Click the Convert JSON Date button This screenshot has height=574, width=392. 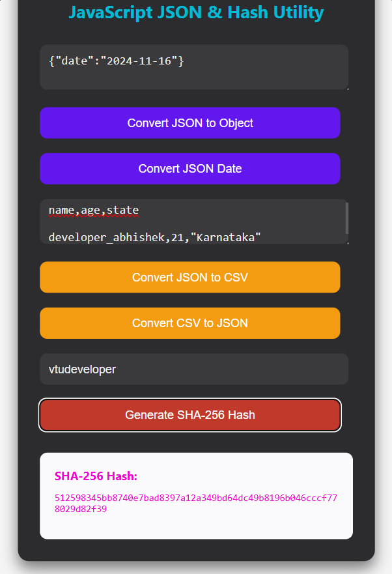190,169
